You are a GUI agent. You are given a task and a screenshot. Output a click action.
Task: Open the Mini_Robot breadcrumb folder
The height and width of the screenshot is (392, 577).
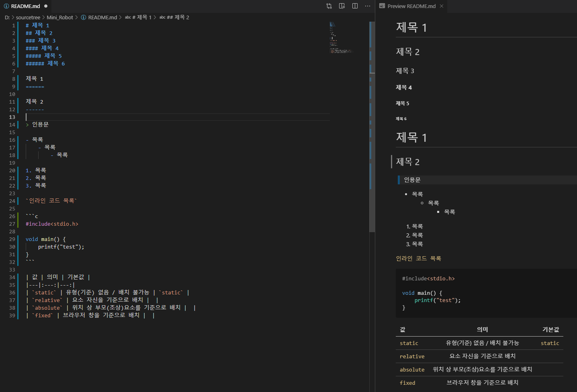pos(60,17)
